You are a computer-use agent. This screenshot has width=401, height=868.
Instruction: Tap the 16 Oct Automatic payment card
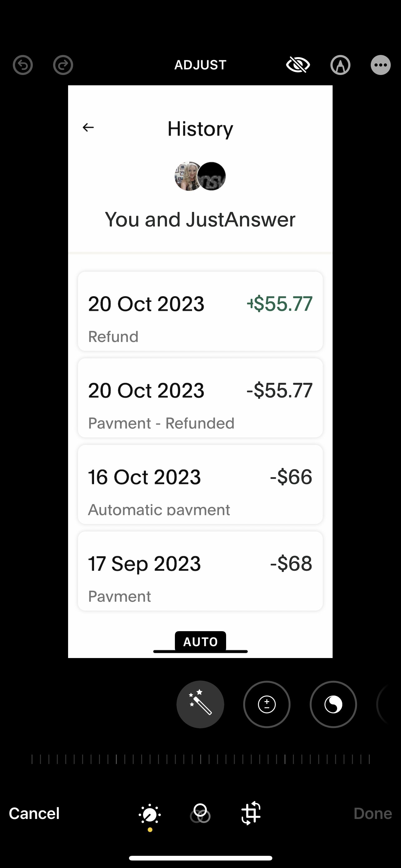(200, 485)
